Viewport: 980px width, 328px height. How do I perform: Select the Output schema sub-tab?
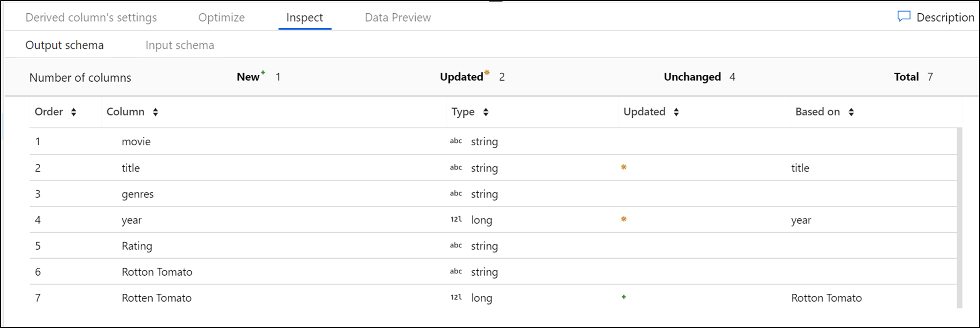tap(65, 45)
